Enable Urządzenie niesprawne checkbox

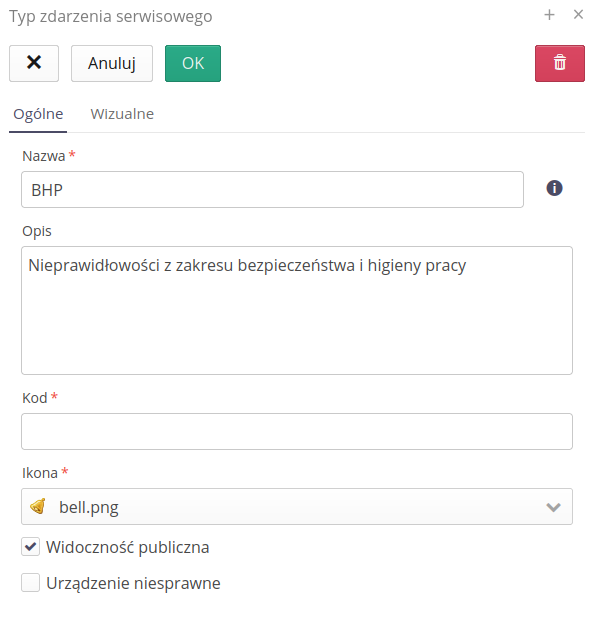point(30,583)
